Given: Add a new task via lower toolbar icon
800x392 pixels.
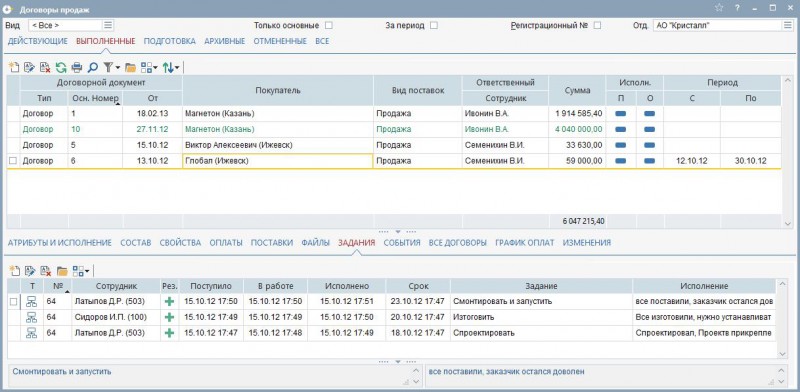Looking at the screenshot, I should pos(14,271).
